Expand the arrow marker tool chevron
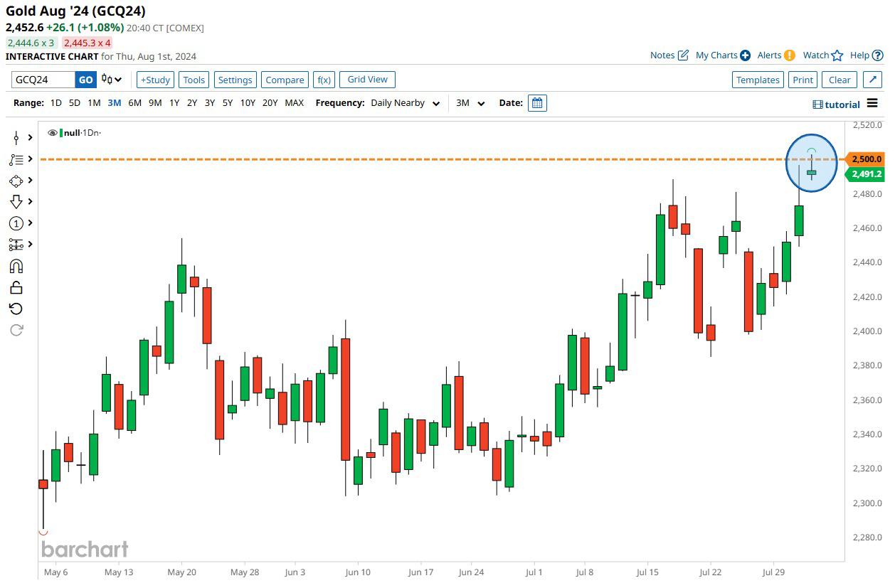 (31, 202)
